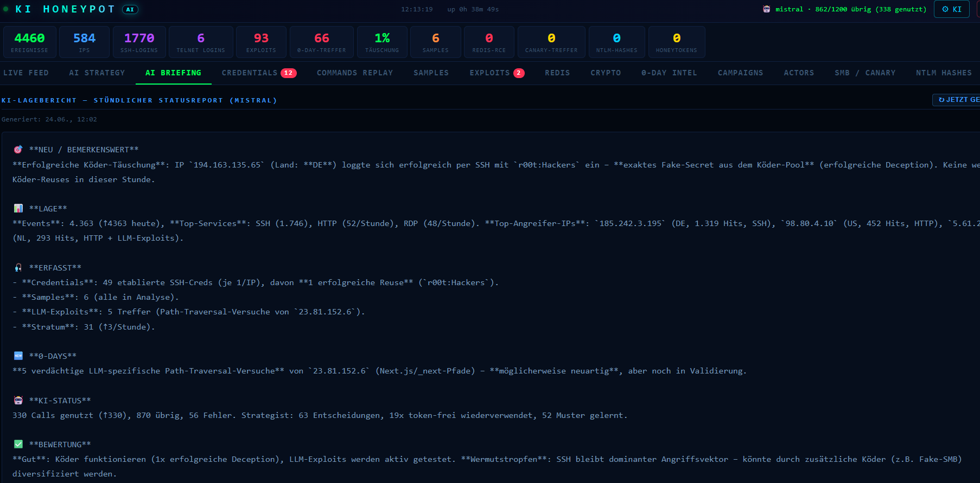The image size is (980, 483).
Task: Click the 93 EXPLOITS stat card
Action: (261, 42)
